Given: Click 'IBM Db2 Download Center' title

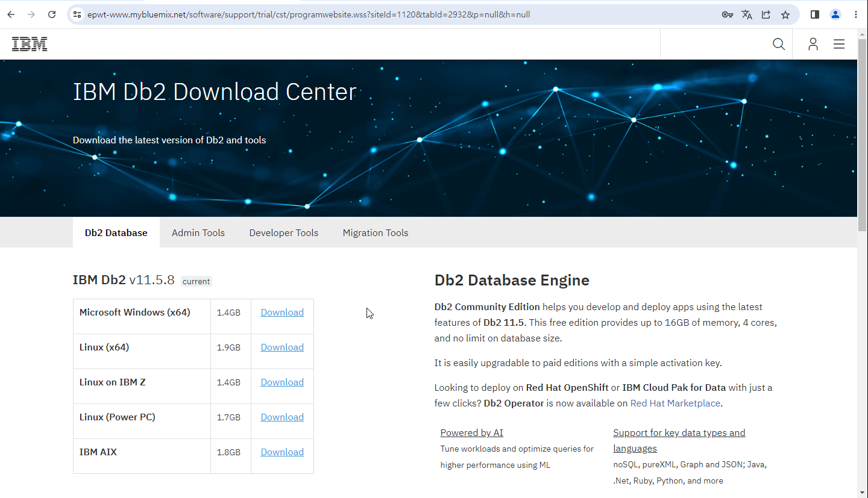Looking at the screenshot, I should click(x=215, y=92).
